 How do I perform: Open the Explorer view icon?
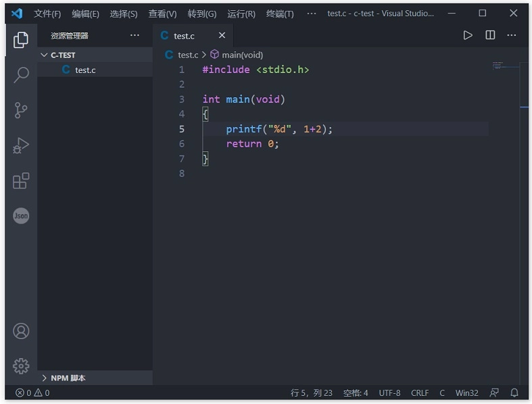point(21,40)
